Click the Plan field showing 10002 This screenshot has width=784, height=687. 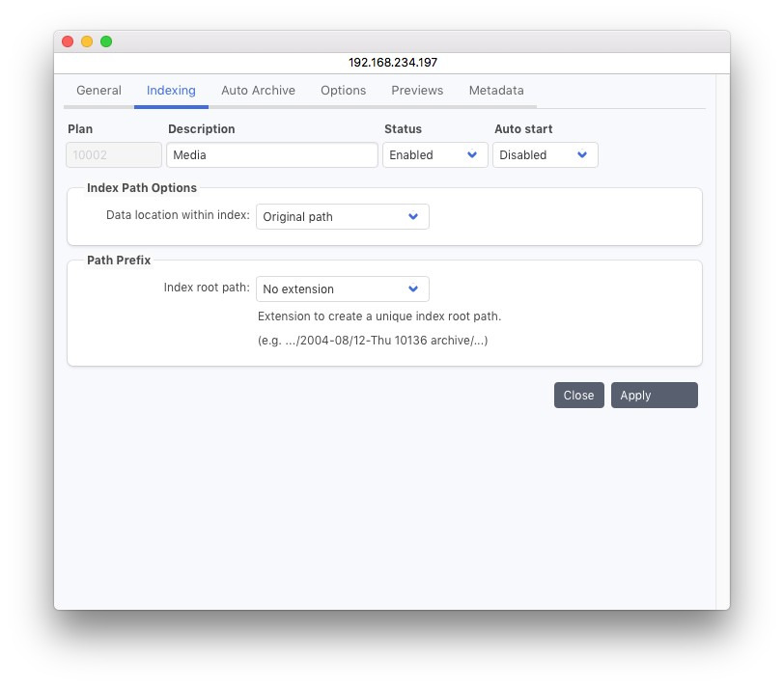click(114, 155)
